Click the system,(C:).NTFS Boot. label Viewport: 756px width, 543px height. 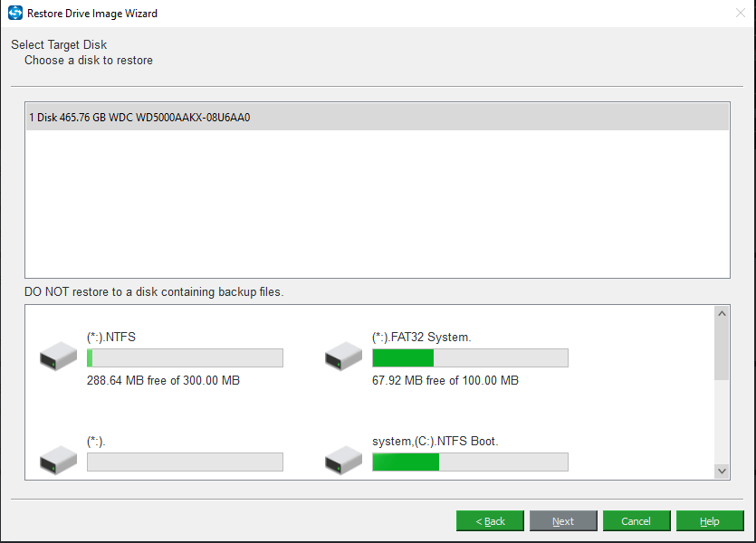click(x=435, y=441)
